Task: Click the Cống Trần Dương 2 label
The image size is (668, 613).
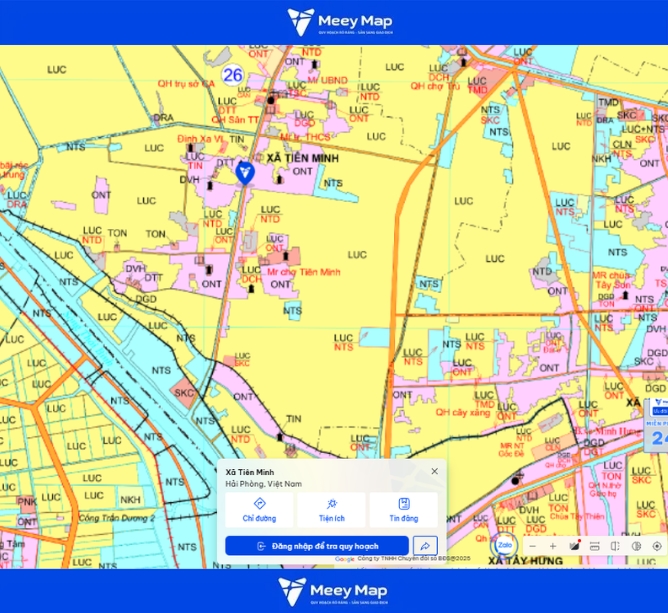Action: 117,518
